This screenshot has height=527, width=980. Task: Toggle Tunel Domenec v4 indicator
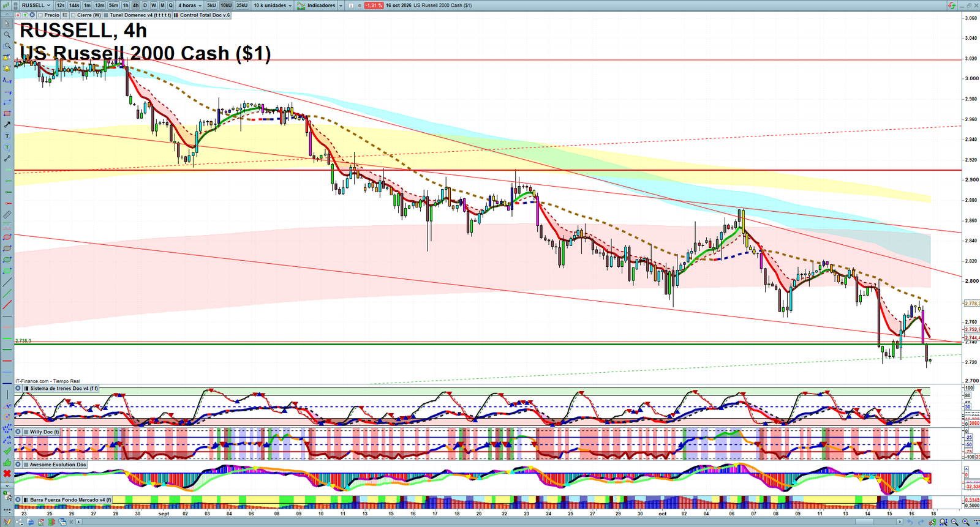click(106, 15)
